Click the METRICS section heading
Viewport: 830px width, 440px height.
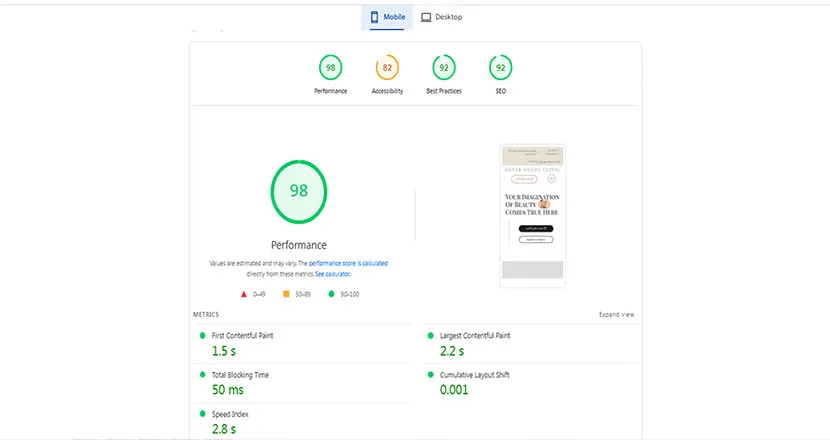point(206,314)
